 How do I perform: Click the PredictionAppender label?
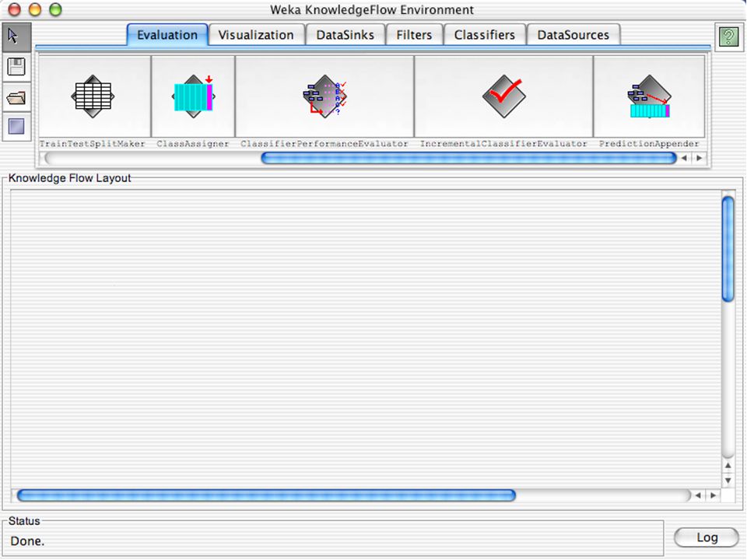tap(649, 144)
